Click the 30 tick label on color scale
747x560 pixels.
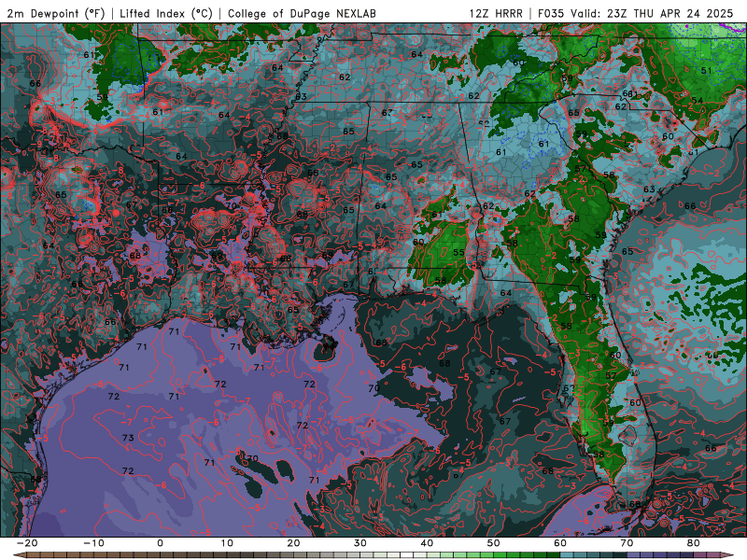[360, 543]
